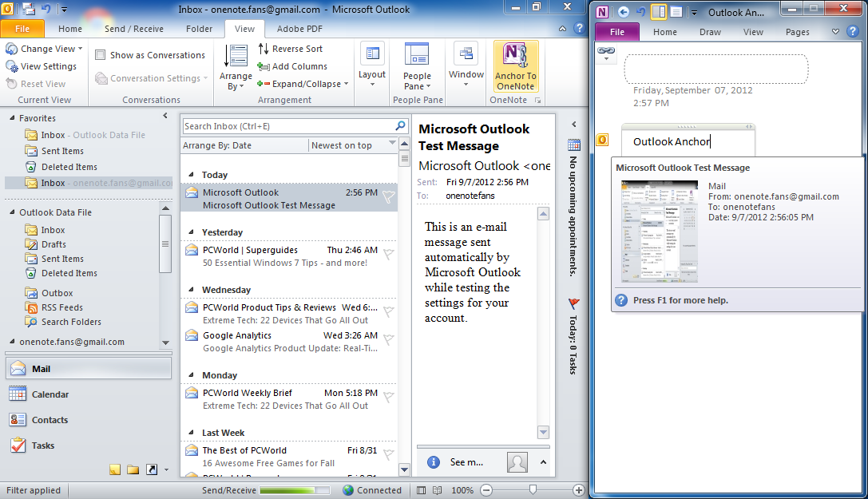868x499 pixels.
Task: Open the RSS Feeds folder
Action: (62, 307)
